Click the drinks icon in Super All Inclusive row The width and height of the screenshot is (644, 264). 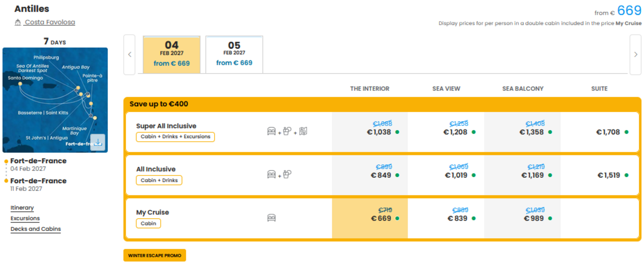tap(287, 131)
